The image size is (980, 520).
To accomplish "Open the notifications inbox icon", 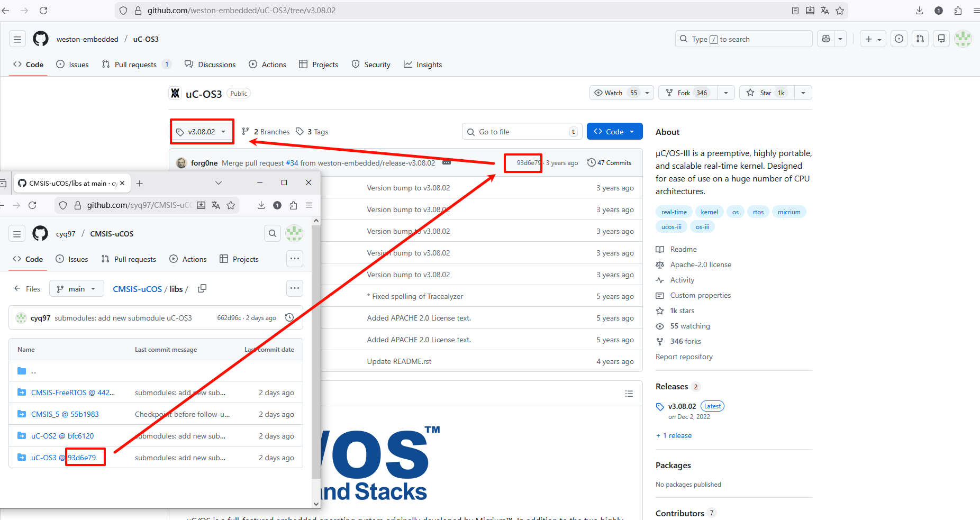I will (x=941, y=39).
